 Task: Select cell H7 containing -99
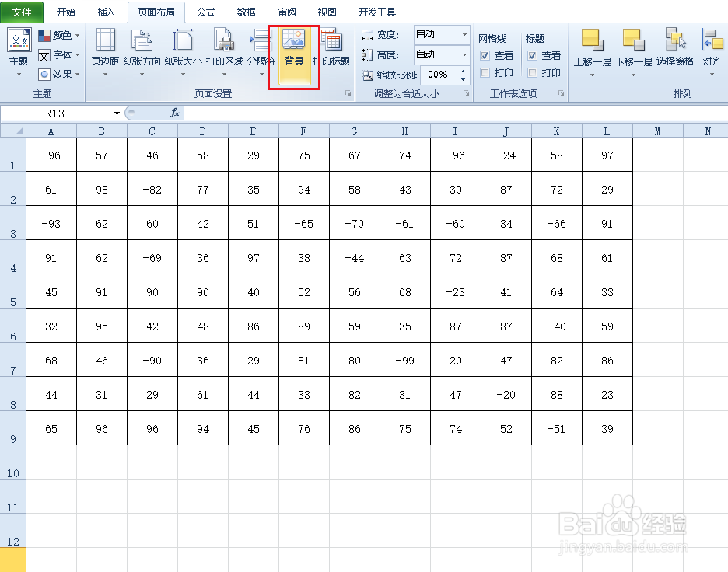point(405,360)
